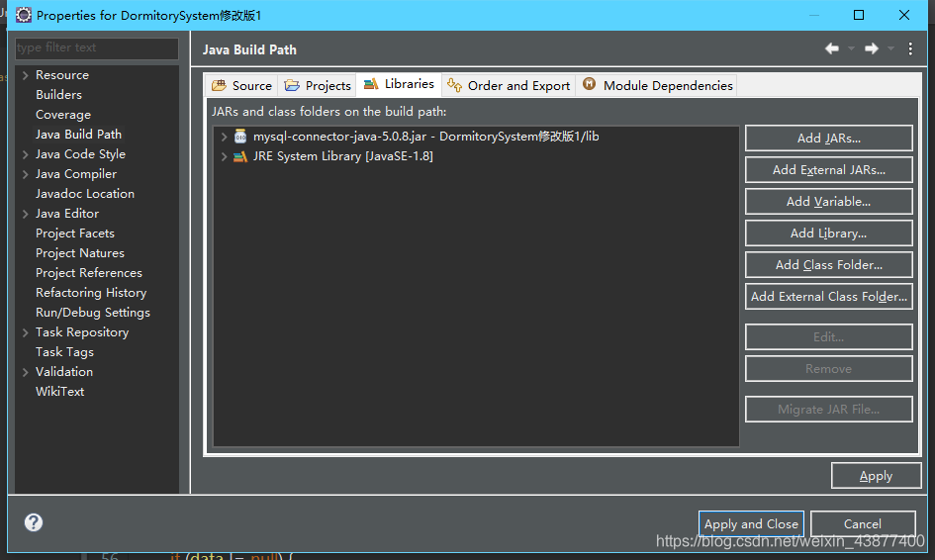Click Add External Class Folder... button
This screenshot has height=560, width=935.
pyautogui.click(x=828, y=297)
